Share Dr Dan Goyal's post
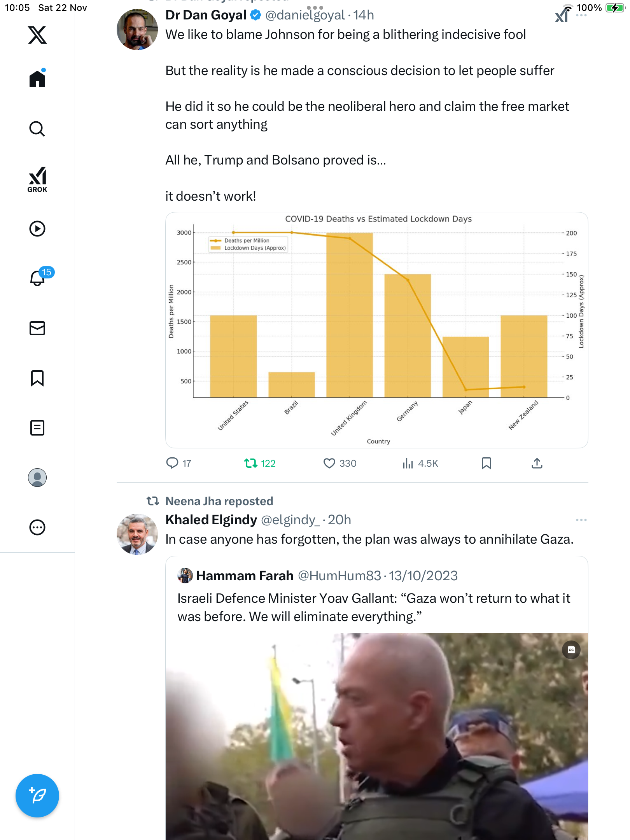This screenshot has height=840, width=630. tap(537, 463)
